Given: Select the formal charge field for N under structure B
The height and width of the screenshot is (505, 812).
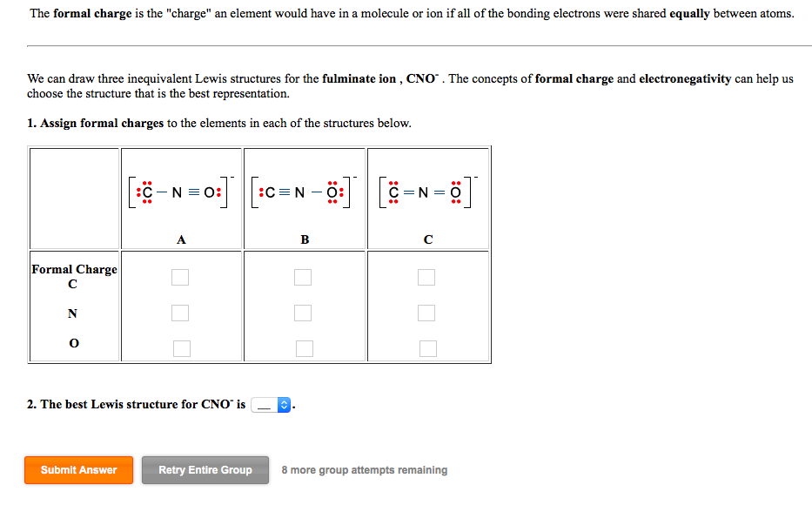Looking at the screenshot, I should (x=304, y=313).
